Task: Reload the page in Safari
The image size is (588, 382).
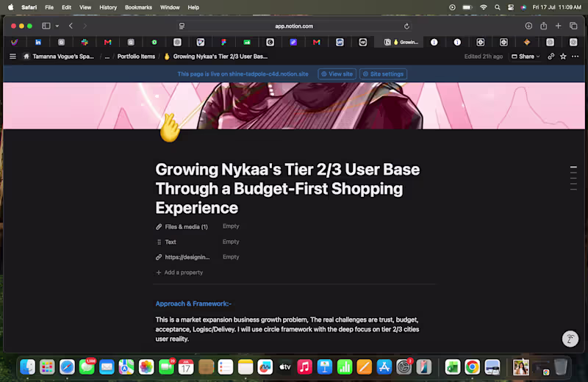Action: [406, 26]
